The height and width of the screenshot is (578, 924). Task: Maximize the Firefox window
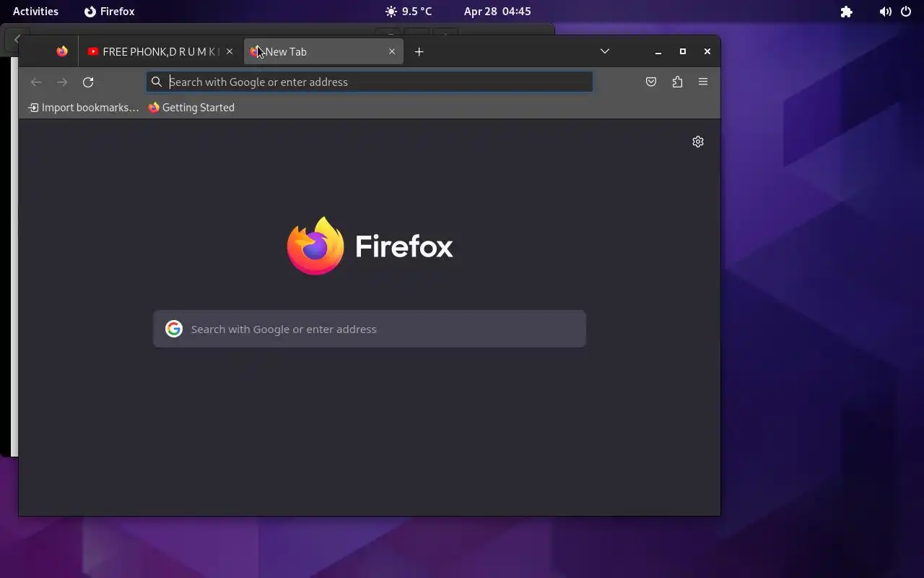[683, 51]
